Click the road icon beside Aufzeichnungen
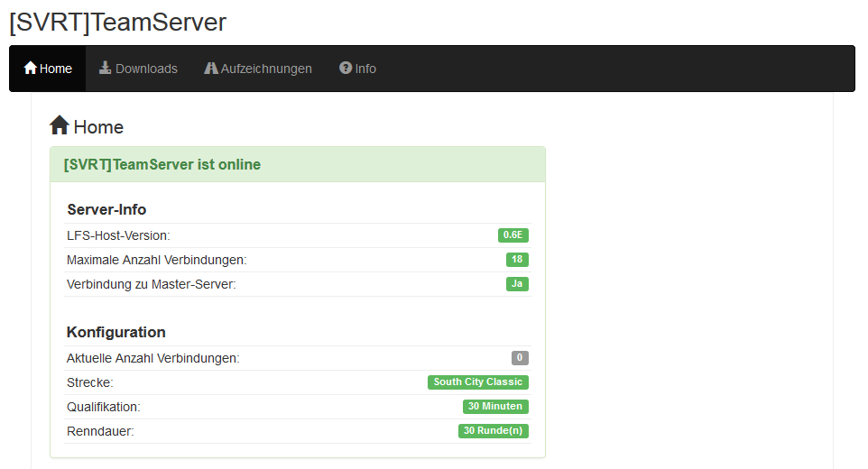The height and width of the screenshot is (469, 868). point(211,68)
